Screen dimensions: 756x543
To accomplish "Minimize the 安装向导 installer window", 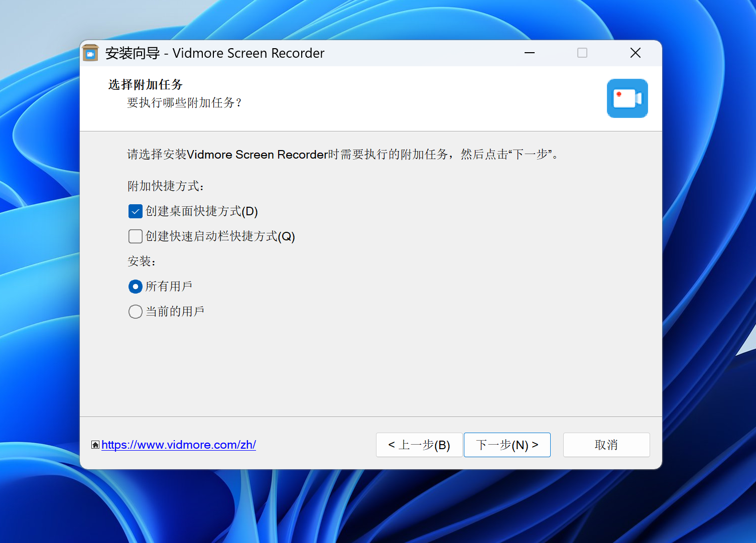I will click(530, 53).
